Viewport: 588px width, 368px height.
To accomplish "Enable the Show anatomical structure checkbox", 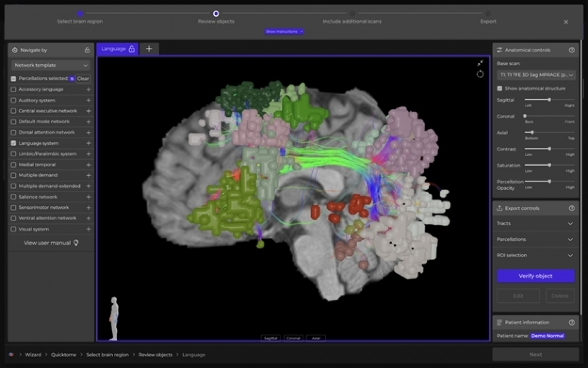I will [x=499, y=88].
